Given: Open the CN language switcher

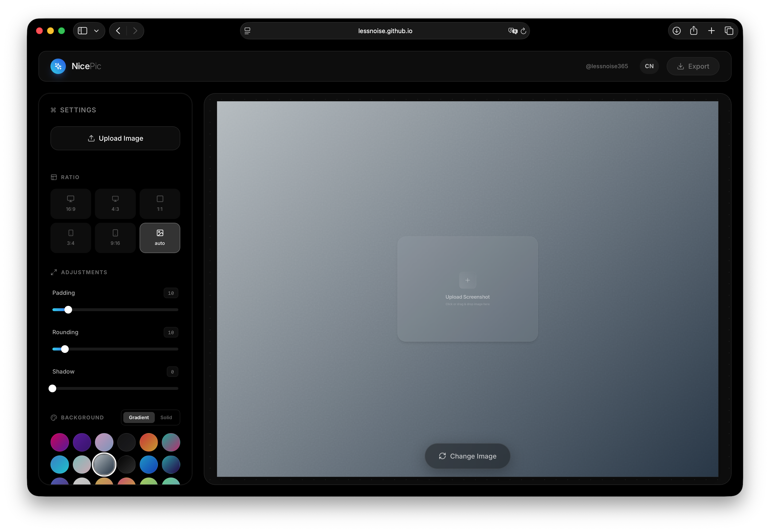Looking at the screenshot, I should tap(649, 66).
